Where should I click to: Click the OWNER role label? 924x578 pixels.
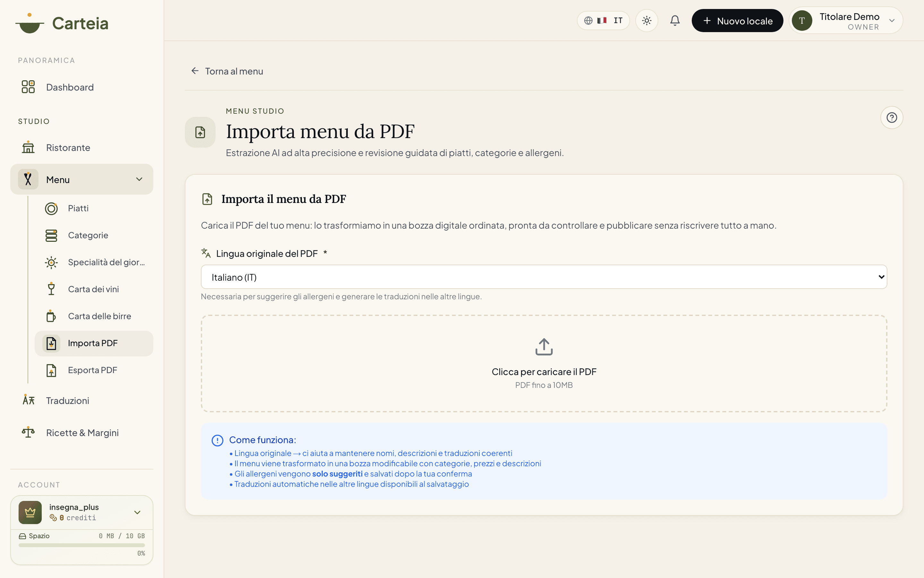pos(863,27)
